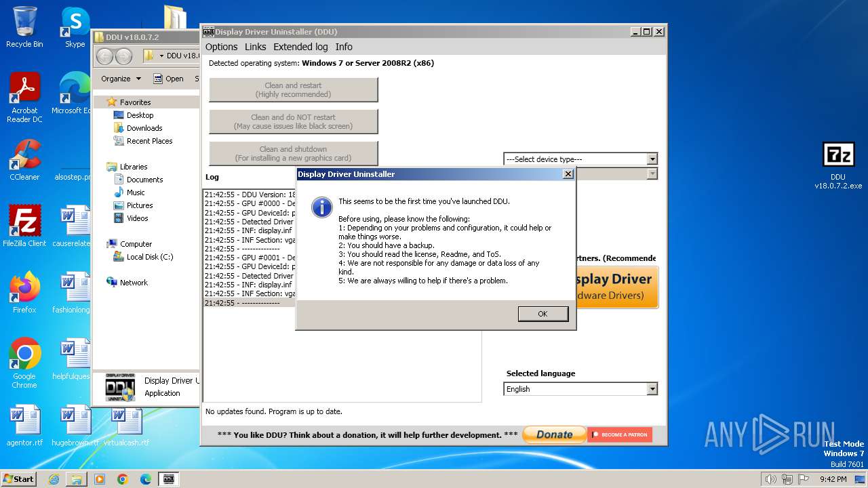Image resolution: width=868 pixels, height=488 pixels.
Task: Click the 9:42 PM system clock
Action: 833,479
